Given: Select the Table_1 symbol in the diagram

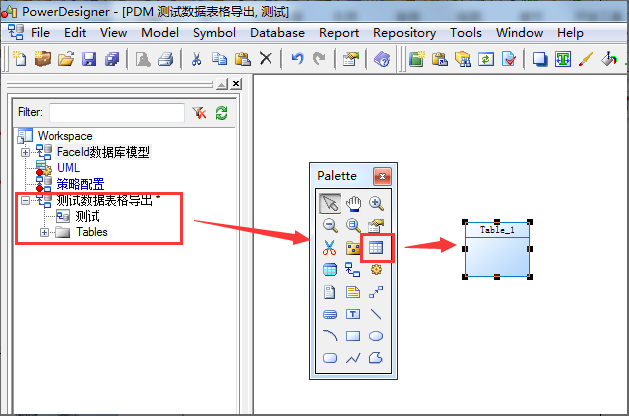Looking at the screenshot, I should pos(497,249).
